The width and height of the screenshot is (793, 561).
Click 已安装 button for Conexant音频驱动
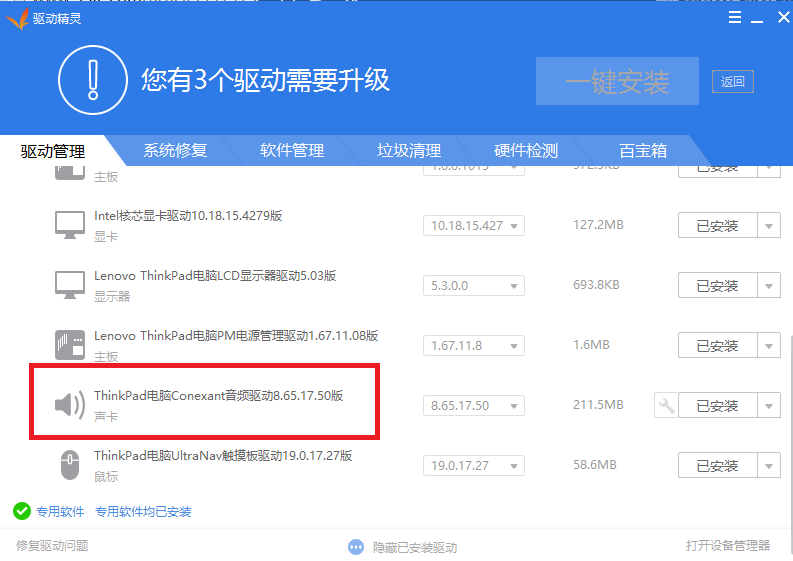(718, 405)
